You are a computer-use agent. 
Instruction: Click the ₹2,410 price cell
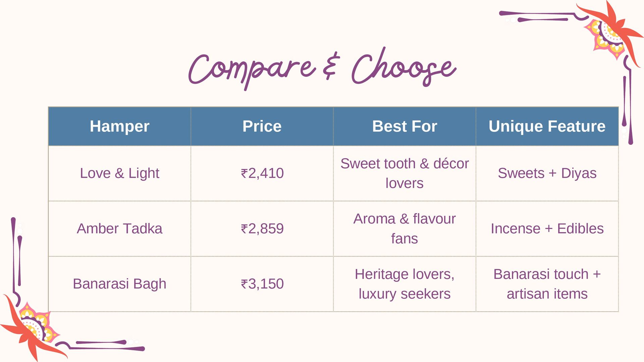pos(262,173)
